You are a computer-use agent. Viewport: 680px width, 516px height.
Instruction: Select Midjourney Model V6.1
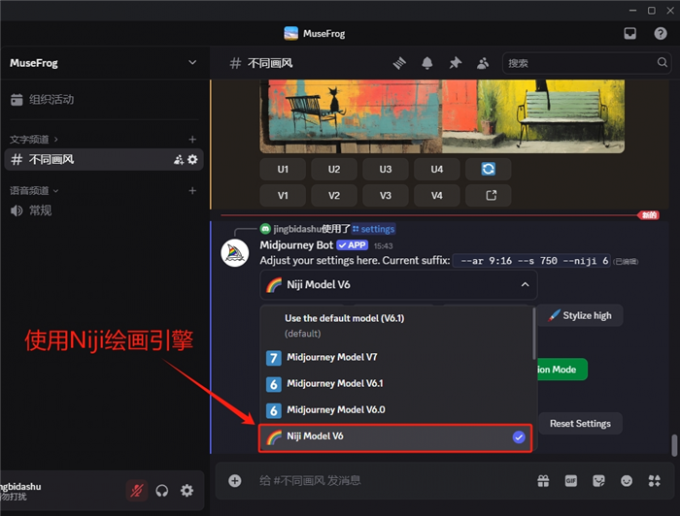396,384
